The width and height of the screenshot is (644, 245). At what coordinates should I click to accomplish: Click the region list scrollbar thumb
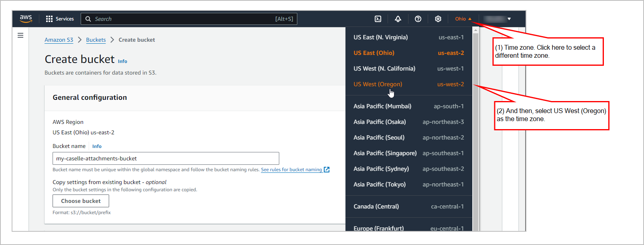click(x=475, y=132)
